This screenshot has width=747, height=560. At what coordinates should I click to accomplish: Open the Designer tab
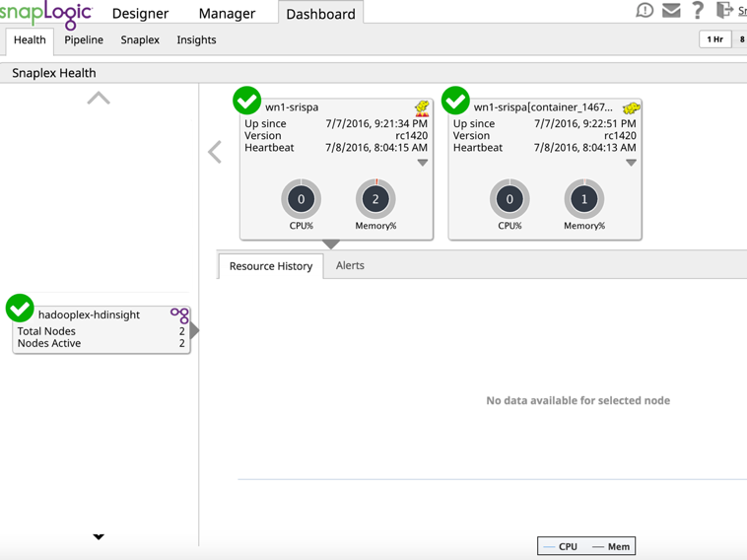pyautogui.click(x=140, y=14)
